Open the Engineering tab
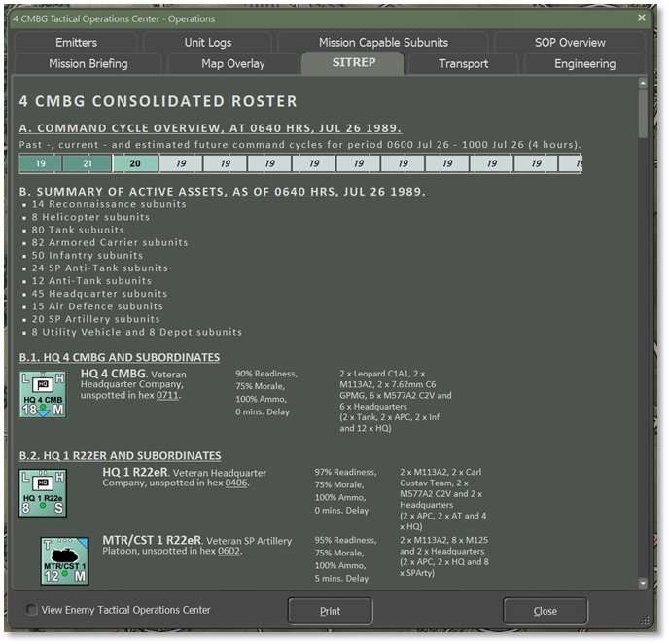Image resolution: width=669 pixels, height=644 pixels. [584, 64]
